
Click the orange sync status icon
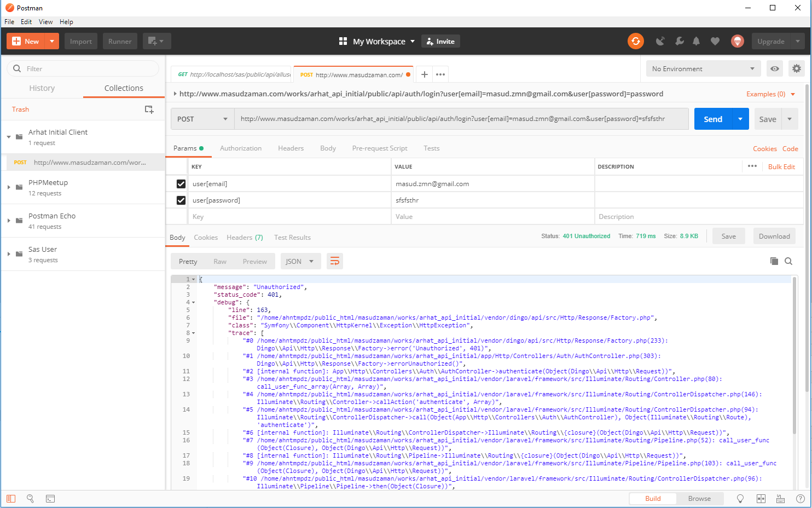[x=635, y=41]
